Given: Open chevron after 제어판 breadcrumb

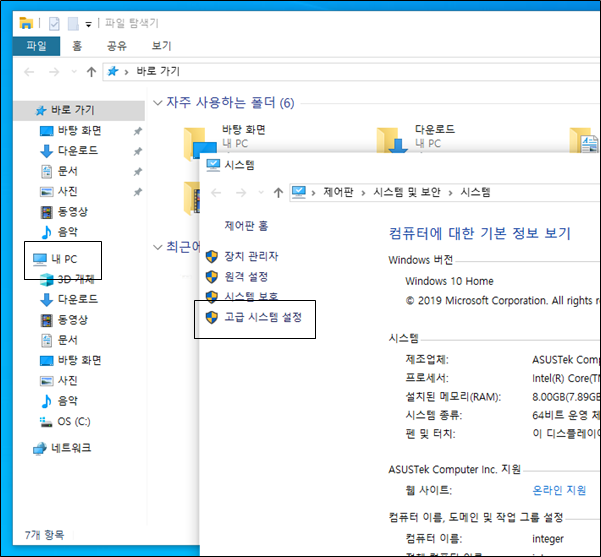Looking at the screenshot, I should click(x=363, y=193).
